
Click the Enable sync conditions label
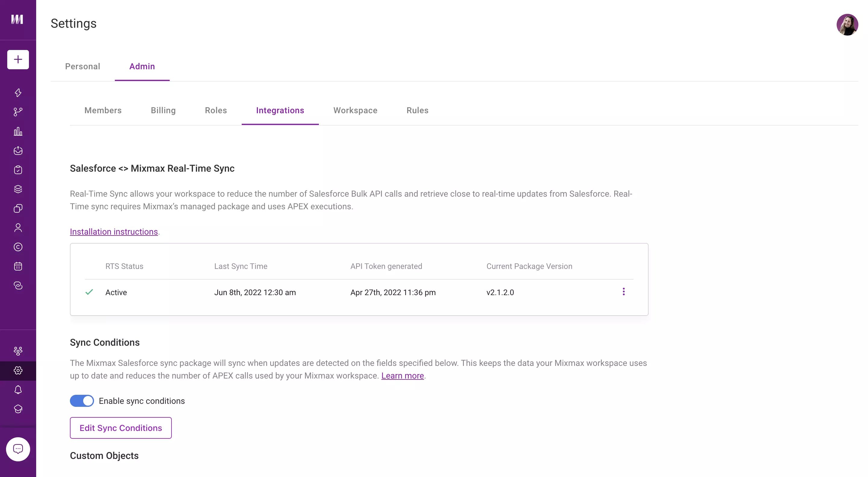point(142,401)
